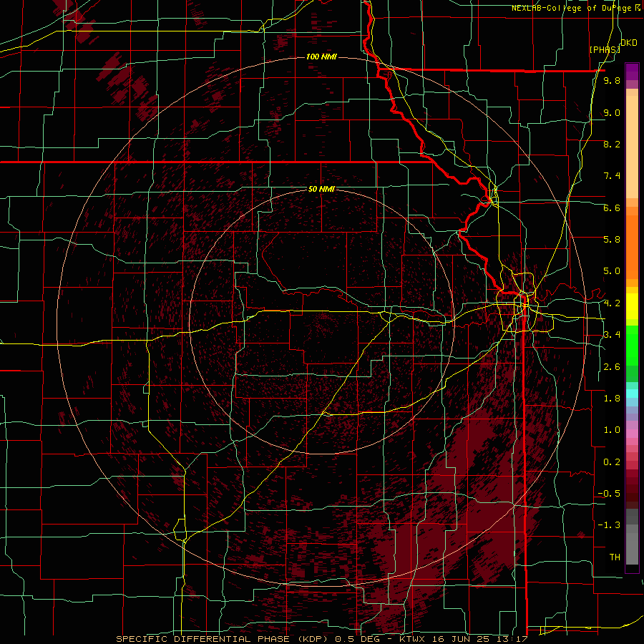Click the 100 NMI range ring label
The width and height of the screenshot is (644, 644).
click(321, 57)
